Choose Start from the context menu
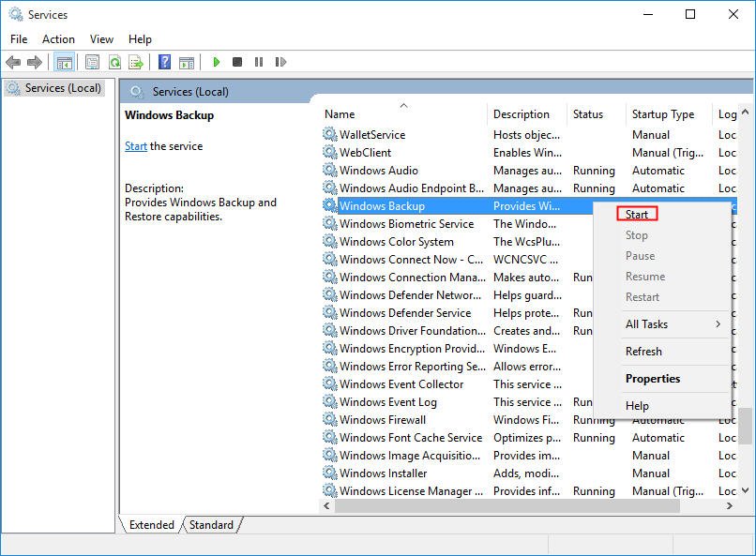 tap(637, 215)
